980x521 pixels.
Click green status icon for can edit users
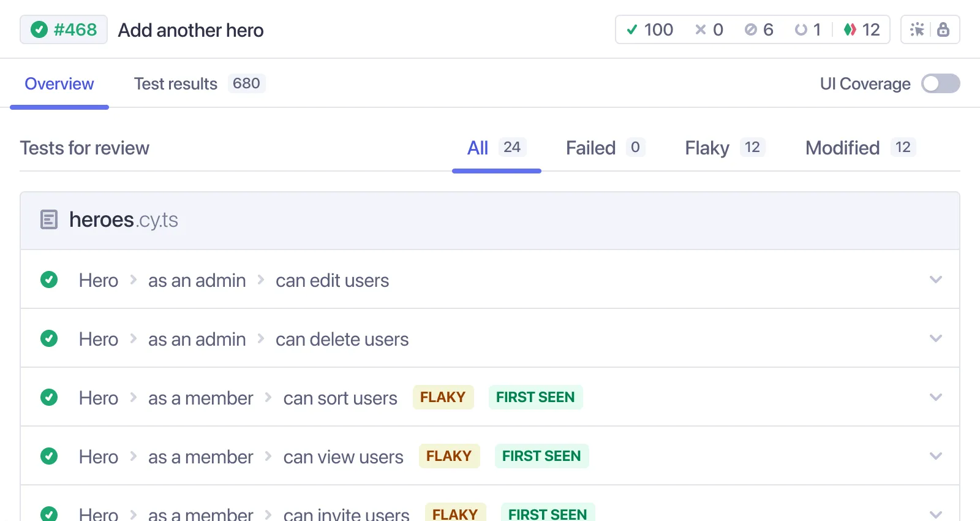49,280
